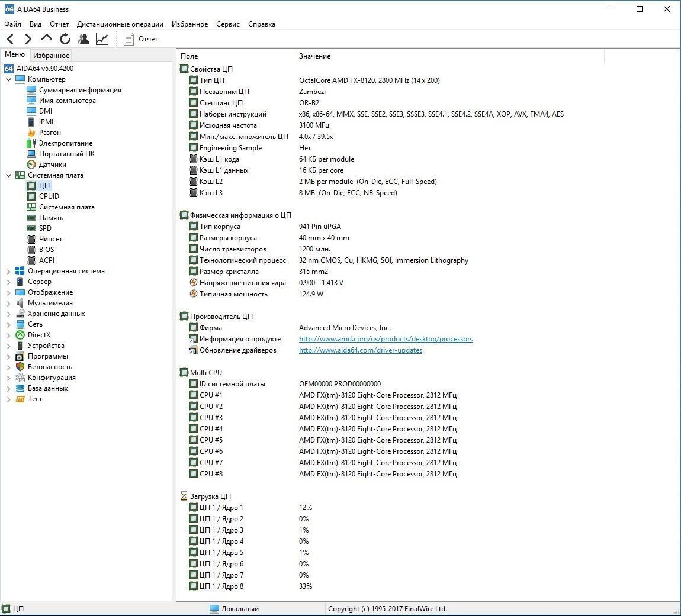681x616 pixels.
Task: Open the graph chart toolbar icon
Action: (102, 39)
